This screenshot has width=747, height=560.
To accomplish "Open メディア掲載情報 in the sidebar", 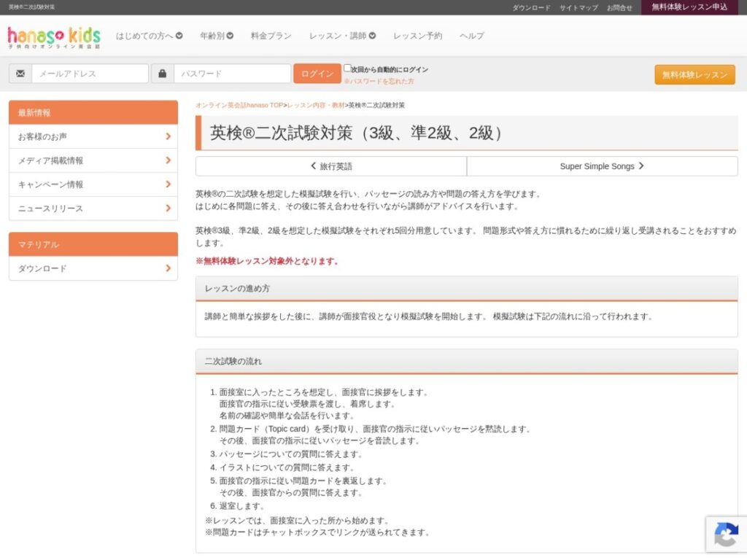I will (93, 160).
